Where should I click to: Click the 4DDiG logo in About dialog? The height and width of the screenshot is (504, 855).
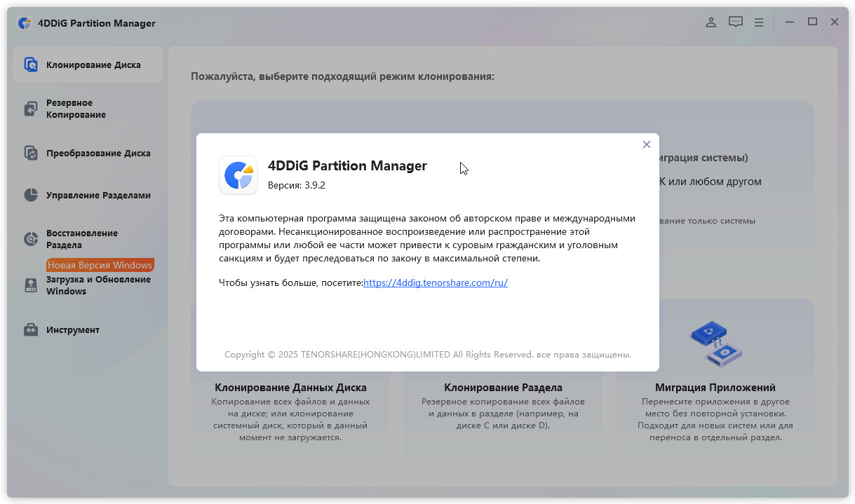(x=238, y=175)
